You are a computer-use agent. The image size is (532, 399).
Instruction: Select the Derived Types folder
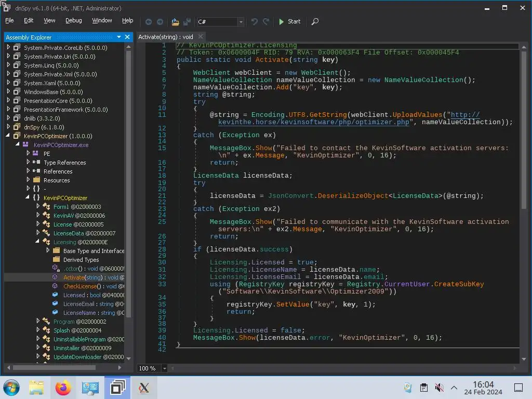[x=81, y=260]
